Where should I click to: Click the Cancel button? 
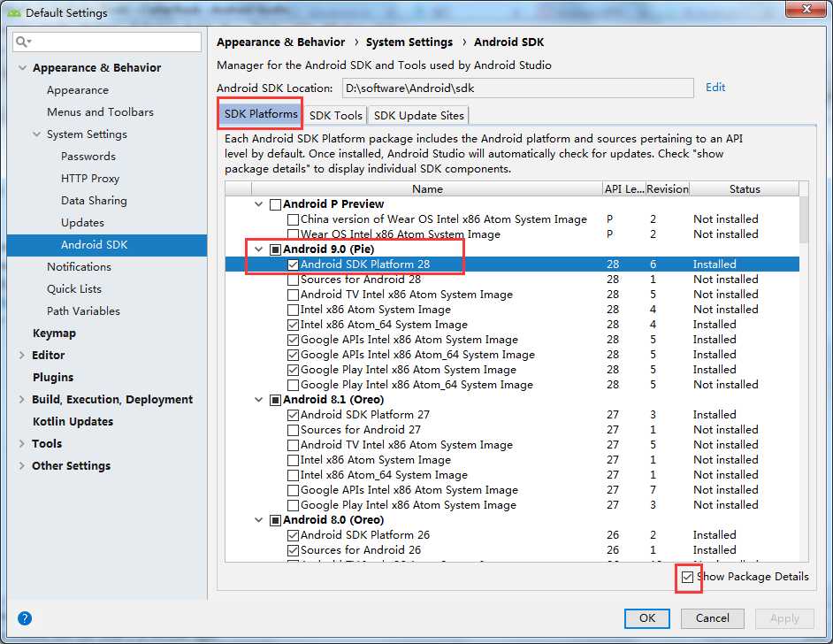[x=713, y=618]
